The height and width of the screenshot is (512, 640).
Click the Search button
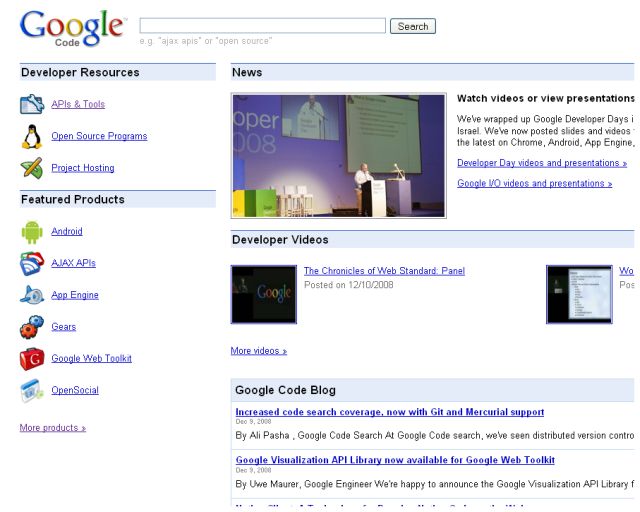pyautogui.click(x=413, y=26)
